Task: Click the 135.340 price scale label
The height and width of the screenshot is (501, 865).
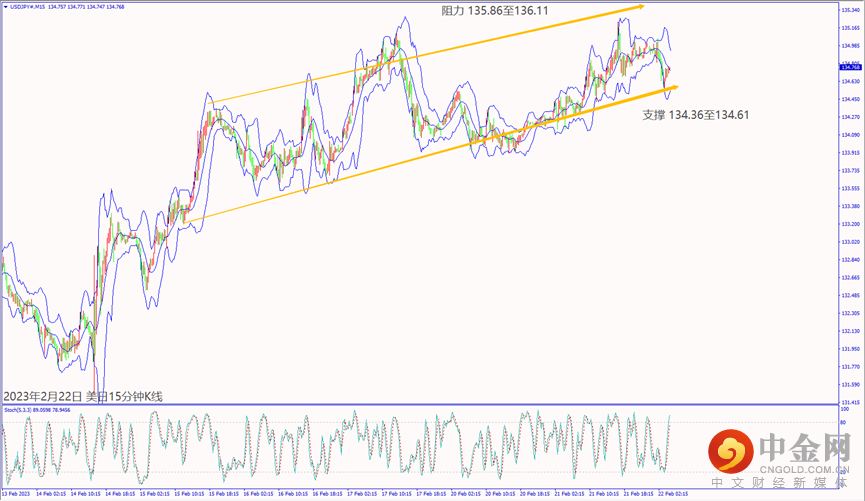Action: click(851, 10)
